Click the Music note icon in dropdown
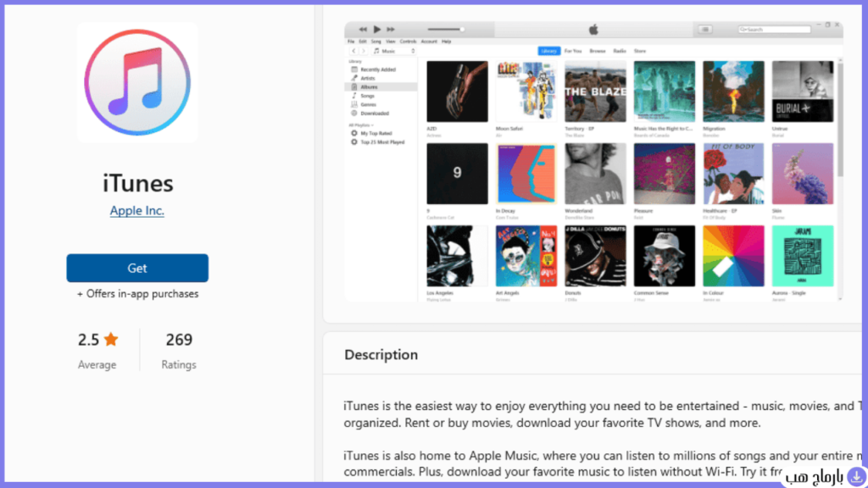 (x=376, y=51)
